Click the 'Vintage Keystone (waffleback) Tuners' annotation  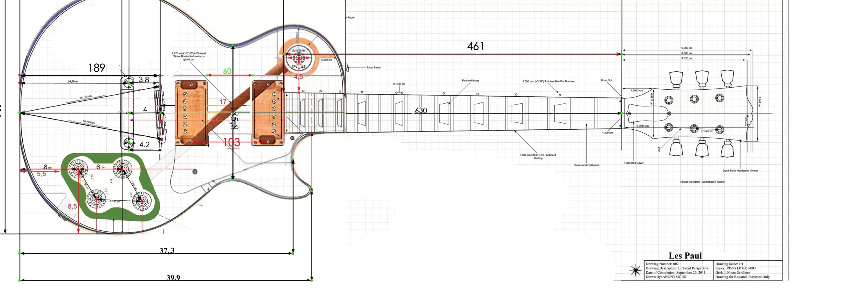pos(702,181)
